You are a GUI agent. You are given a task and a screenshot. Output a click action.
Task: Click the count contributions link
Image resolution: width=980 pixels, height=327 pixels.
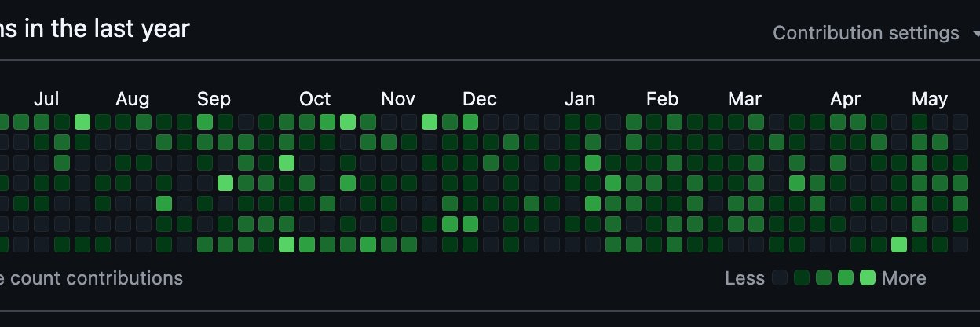click(x=91, y=278)
